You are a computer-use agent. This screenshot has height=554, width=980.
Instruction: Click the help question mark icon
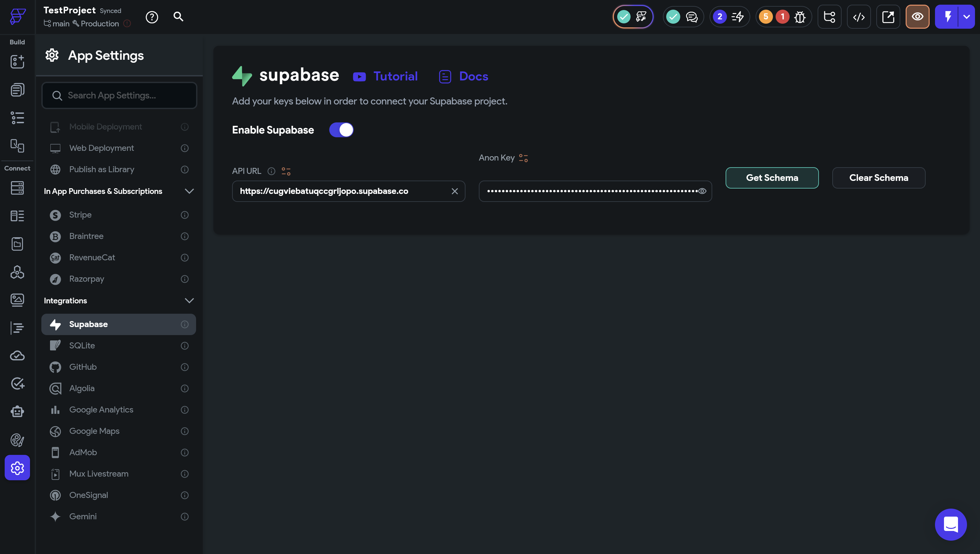tap(152, 17)
